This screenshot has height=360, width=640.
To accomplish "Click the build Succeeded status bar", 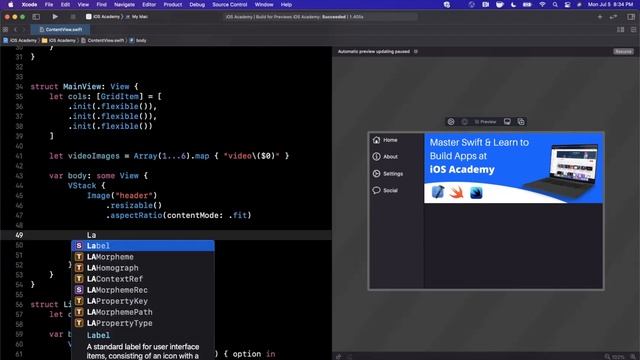I will tap(320, 17).
